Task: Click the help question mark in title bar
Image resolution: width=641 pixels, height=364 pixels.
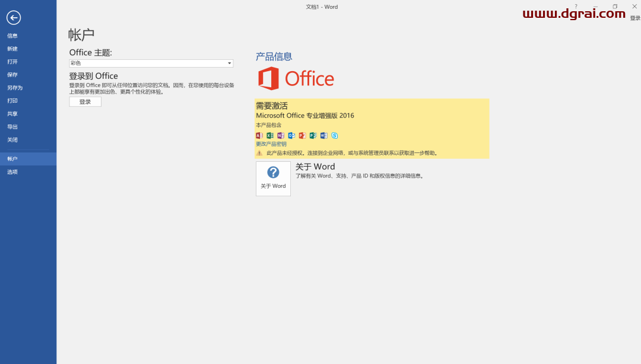Action: point(576,7)
